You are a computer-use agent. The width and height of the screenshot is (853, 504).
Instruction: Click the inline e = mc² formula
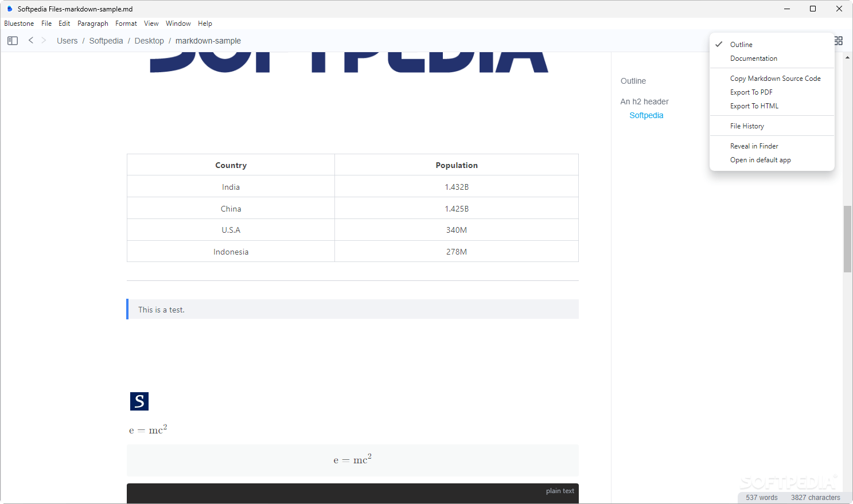[x=148, y=429]
